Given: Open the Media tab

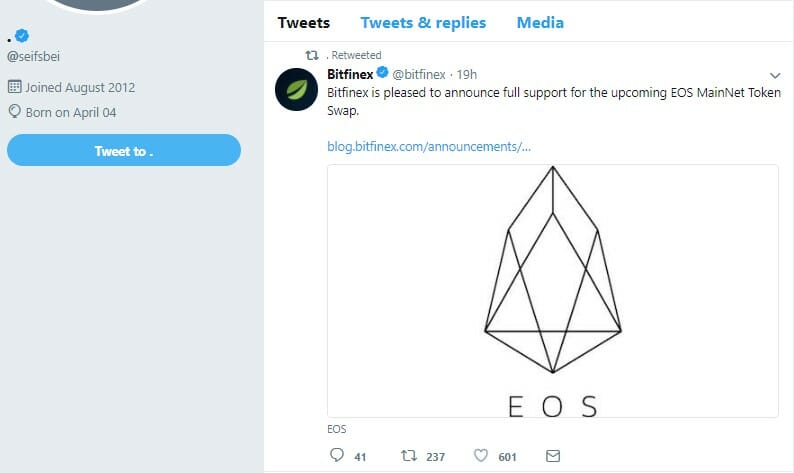Looking at the screenshot, I should point(539,22).
